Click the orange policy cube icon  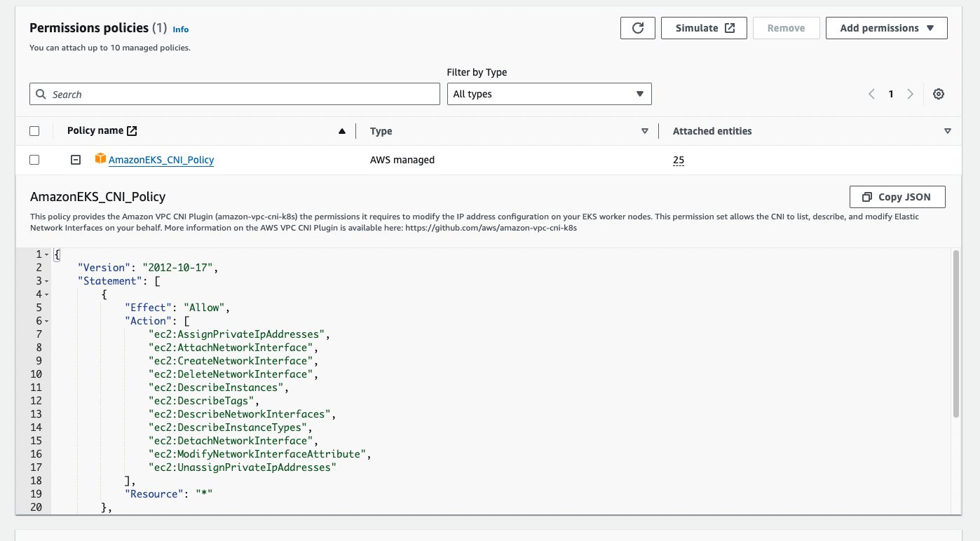pyautogui.click(x=100, y=159)
